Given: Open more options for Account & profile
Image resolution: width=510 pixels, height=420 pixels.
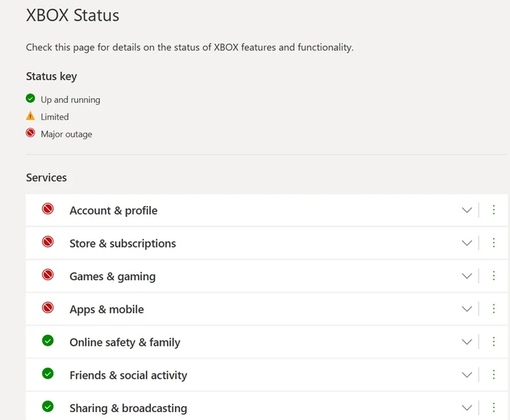Looking at the screenshot, I should tap(494, 210).
